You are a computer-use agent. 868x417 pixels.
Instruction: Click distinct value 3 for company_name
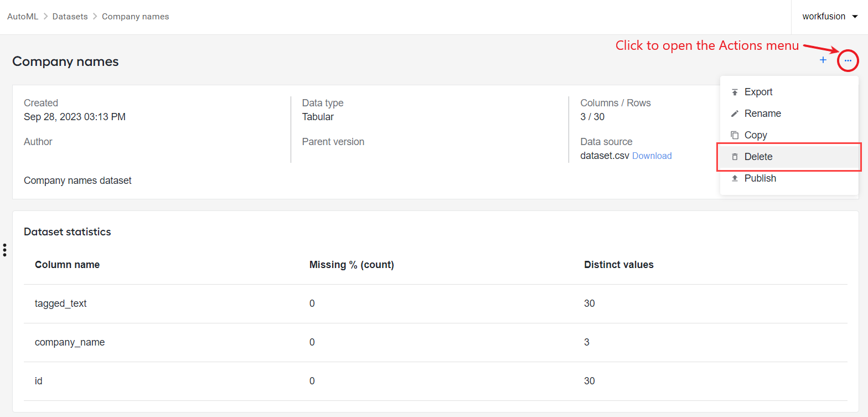point(587,342)
